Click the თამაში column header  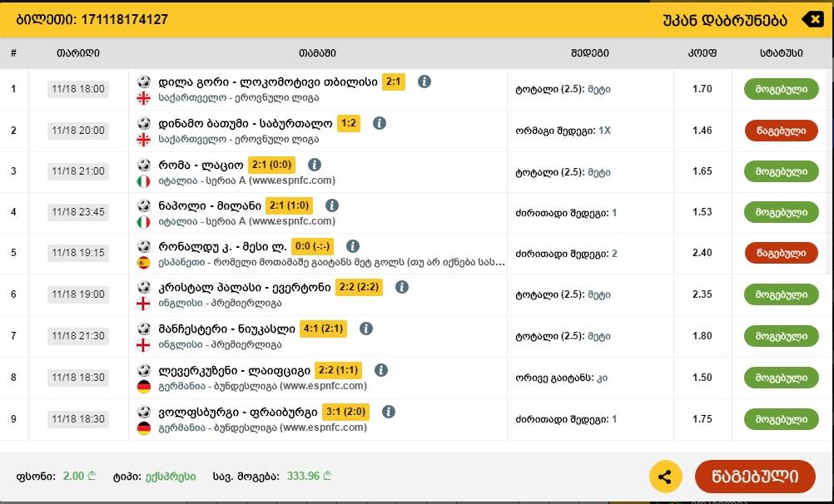[x=318, y=53]
